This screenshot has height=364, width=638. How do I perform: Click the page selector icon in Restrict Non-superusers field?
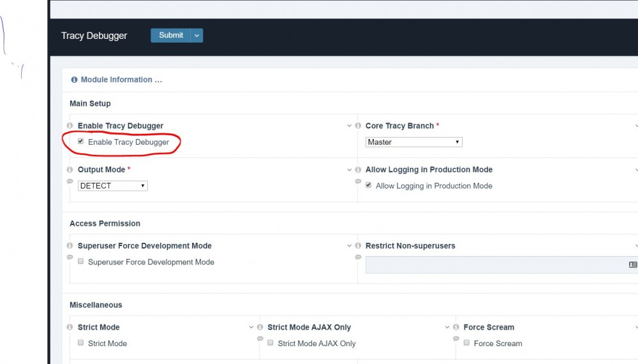(632, 265)
